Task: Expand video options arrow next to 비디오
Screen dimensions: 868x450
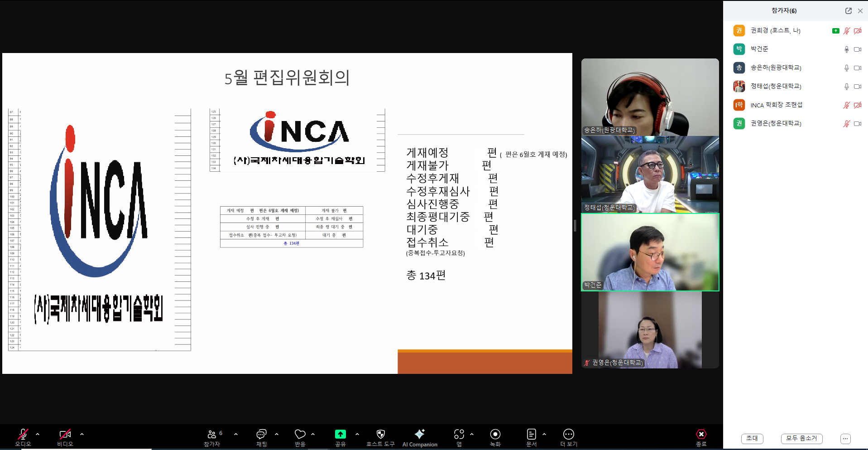Action: click(x=82, y=434)
